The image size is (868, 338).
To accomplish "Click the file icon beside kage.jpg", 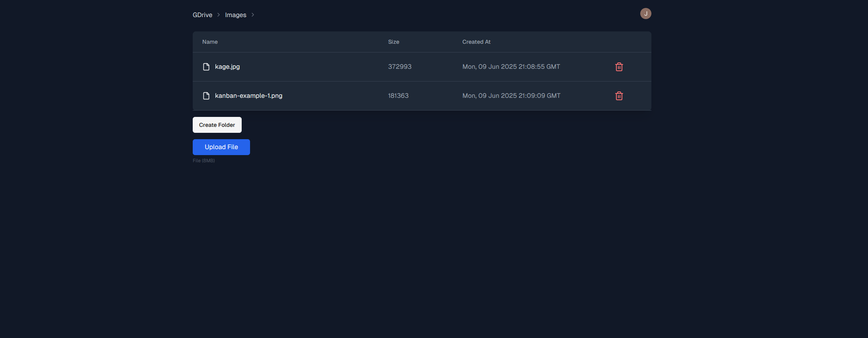I will (206, 67).
